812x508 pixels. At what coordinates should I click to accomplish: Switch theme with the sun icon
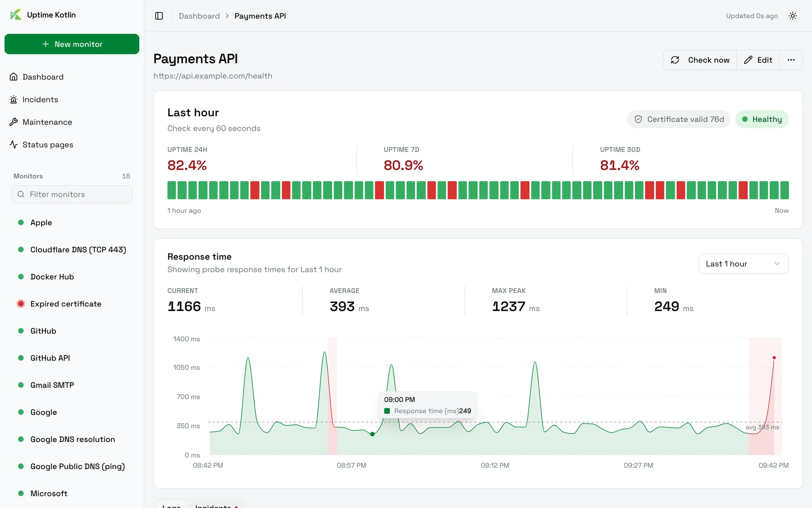tap(793, 16)
